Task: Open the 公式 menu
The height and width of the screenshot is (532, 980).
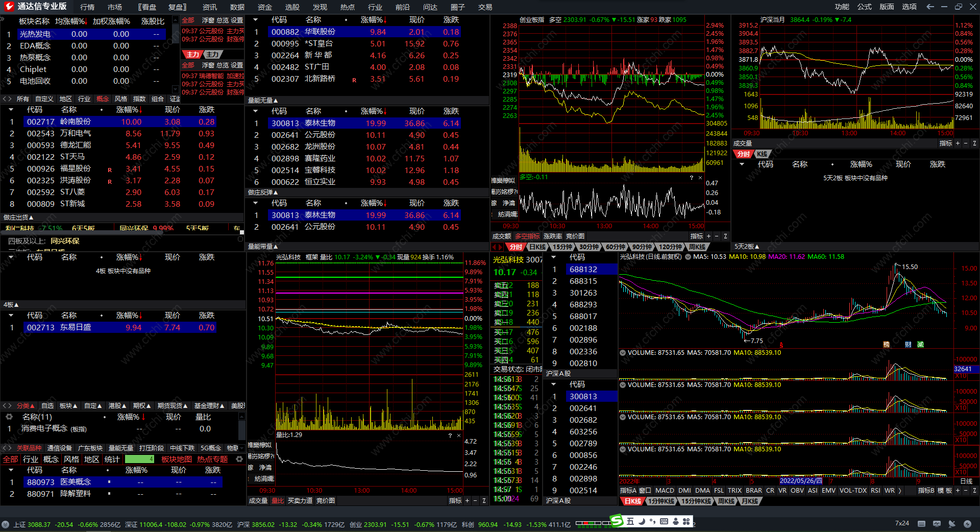Action: point(865,7)
